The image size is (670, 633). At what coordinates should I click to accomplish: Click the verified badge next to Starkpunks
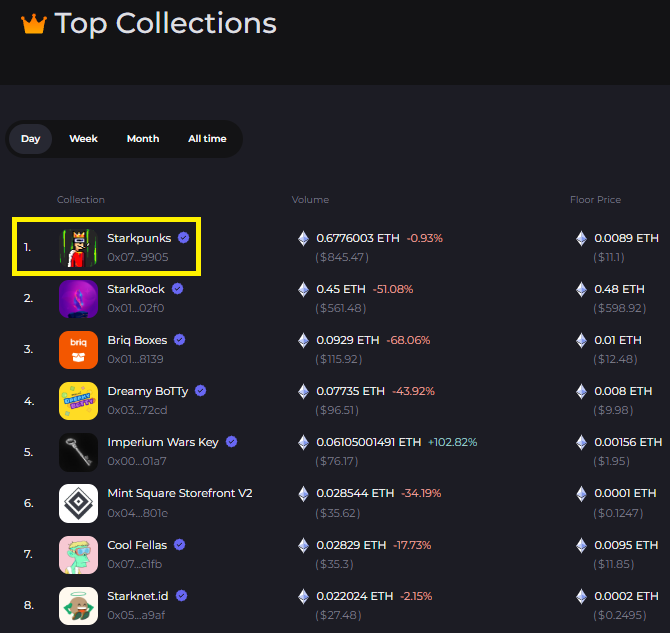click(184, 238)
